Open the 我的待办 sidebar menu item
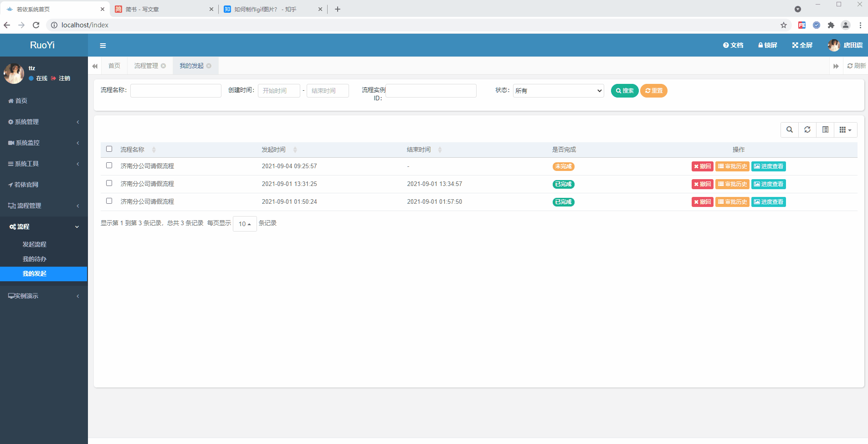Viewport: 868px width, 444px height. click(35, 259)
